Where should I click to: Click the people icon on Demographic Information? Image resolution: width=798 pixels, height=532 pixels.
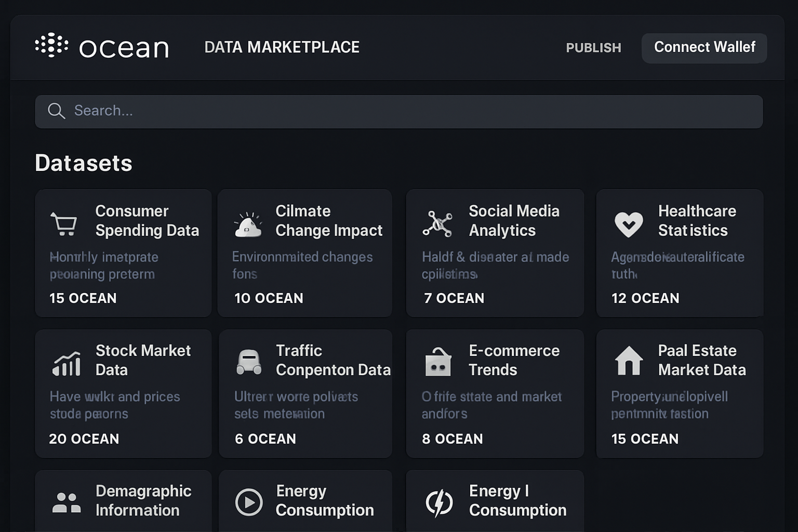(x=66, y=502)
